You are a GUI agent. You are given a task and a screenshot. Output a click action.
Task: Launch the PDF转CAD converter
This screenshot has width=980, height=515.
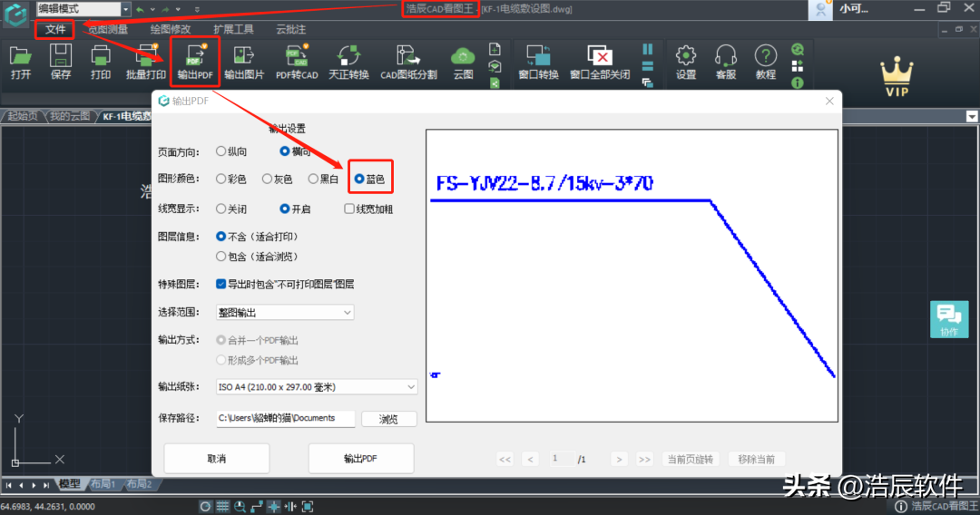click(297, 62)
